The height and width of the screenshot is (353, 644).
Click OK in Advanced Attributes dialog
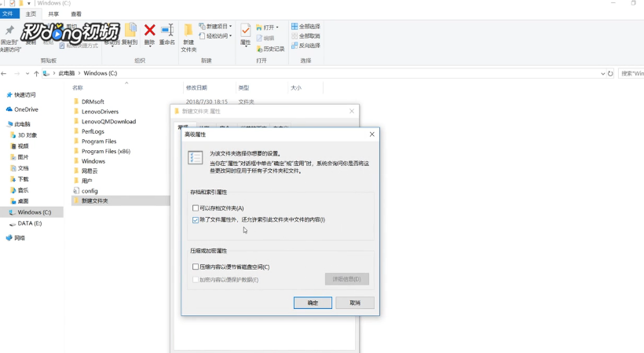click(x=313, y=303)
